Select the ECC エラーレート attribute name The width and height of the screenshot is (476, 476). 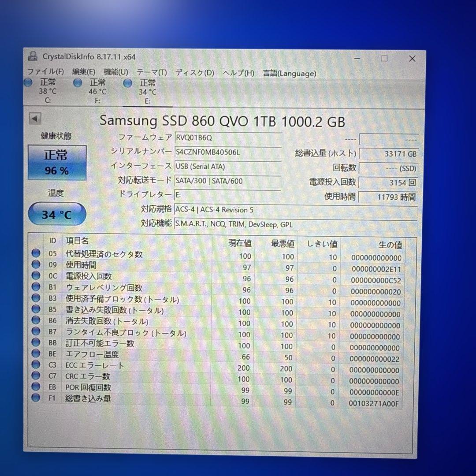(95, 365)
